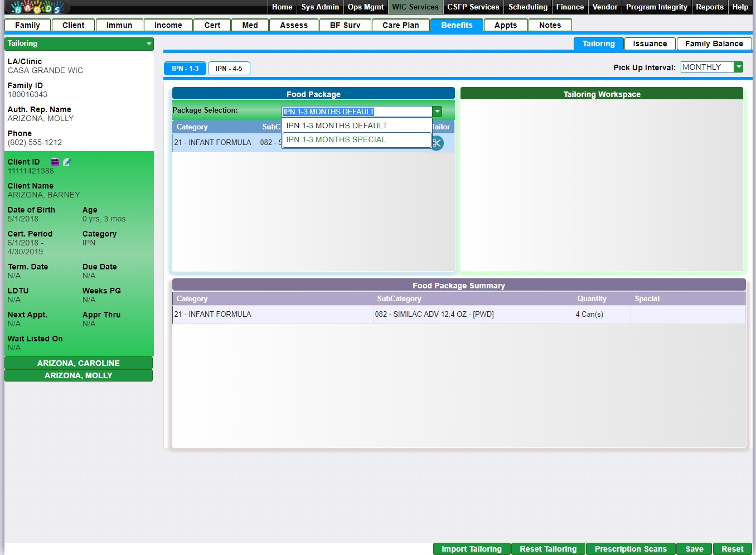Open Program Integrity in the top menu

pyautogui.click(x=656, y=7)
